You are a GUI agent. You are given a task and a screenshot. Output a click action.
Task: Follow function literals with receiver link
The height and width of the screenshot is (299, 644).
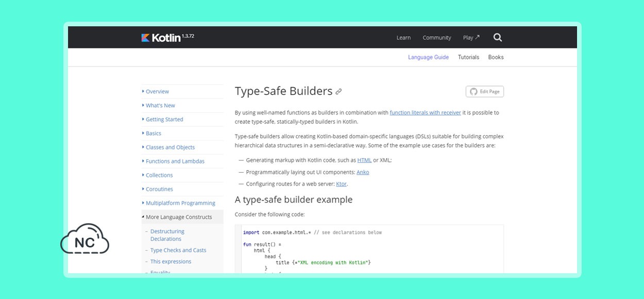(x=425, y=112)
